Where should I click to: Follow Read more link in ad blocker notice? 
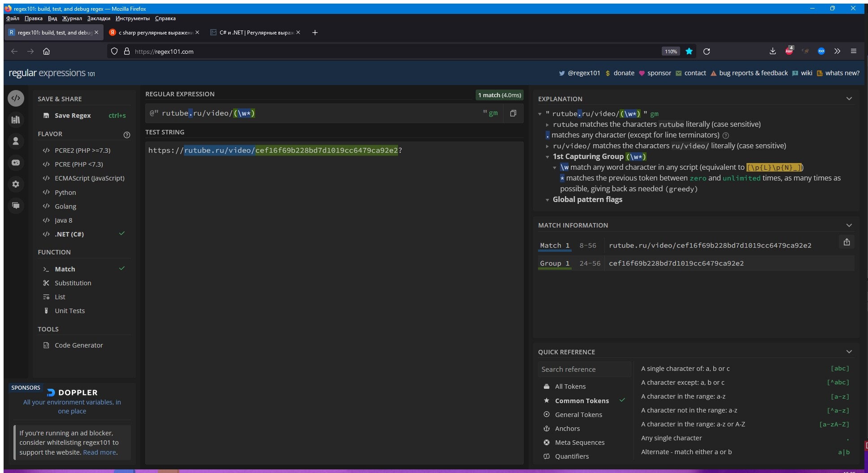(100, 452)
